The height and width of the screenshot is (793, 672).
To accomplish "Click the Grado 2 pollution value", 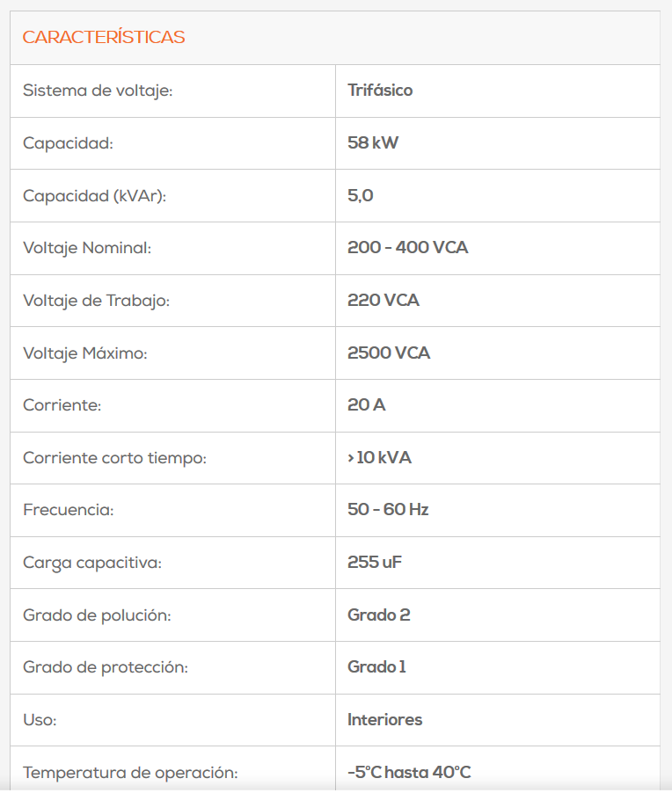I will click(379, 615).
